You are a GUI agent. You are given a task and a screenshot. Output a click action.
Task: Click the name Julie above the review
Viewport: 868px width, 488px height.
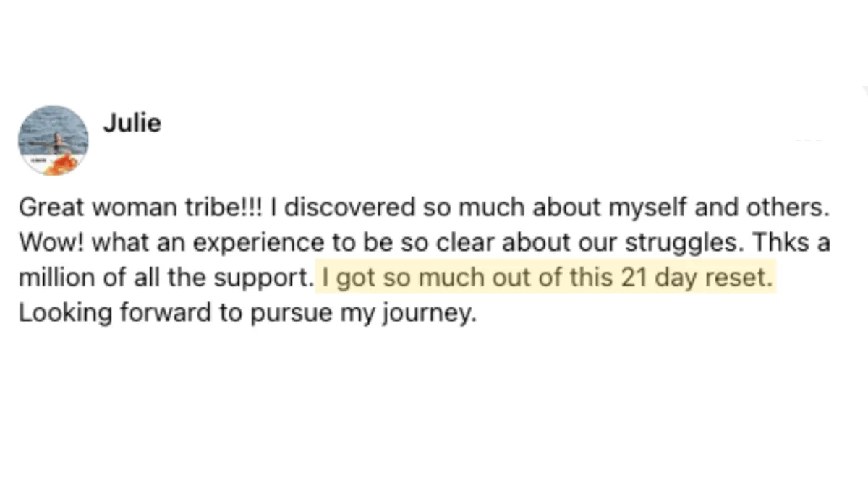(132, 124)
